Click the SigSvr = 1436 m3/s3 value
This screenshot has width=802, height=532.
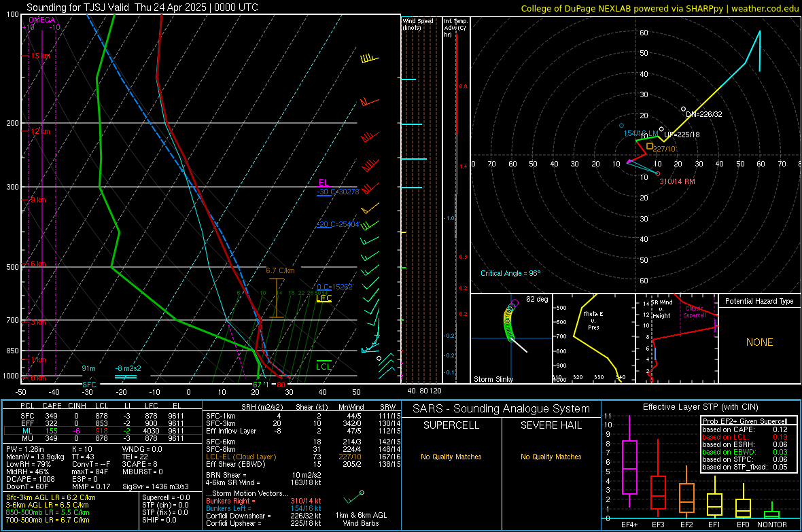click(x=156, y=487)
